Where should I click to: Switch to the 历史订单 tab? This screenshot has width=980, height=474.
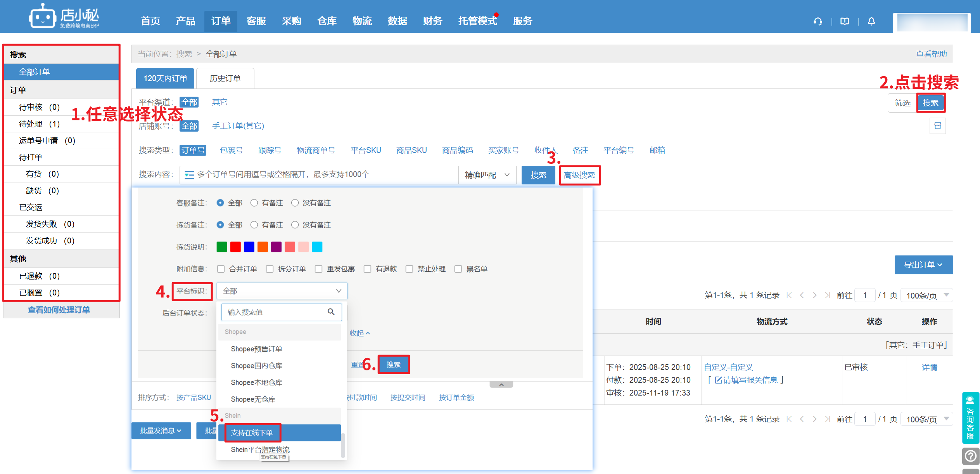[x=225, y=78]
